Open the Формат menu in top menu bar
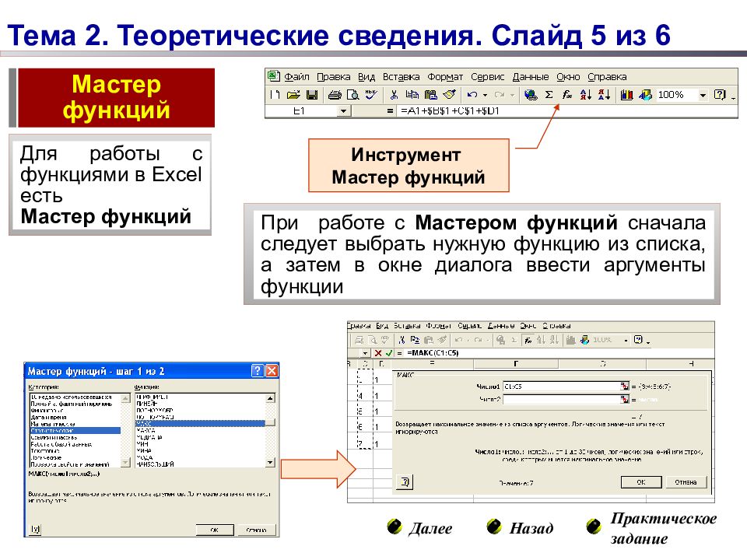 tap(445, 77)
